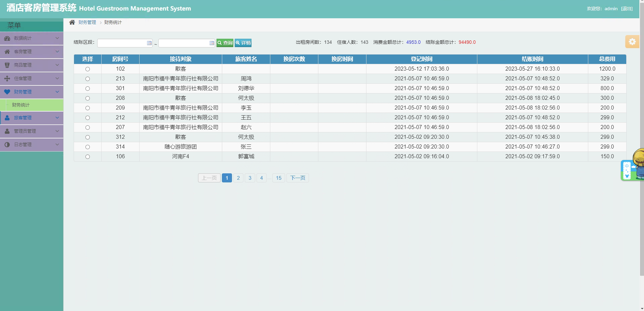Click the heart icon beside 财务管理
The width and height of the screenshot is (644, 311).
[7, 92]
